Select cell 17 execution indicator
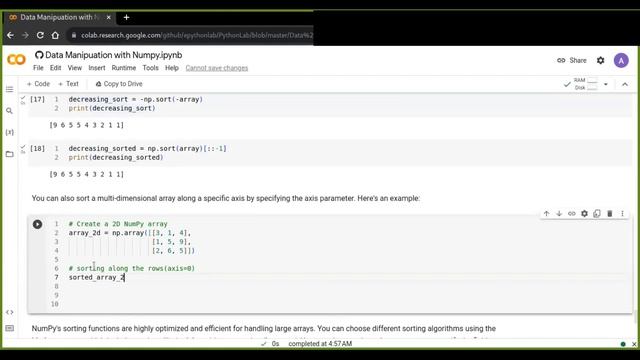This screenshot has width=640, height=360. coord(37,99)
